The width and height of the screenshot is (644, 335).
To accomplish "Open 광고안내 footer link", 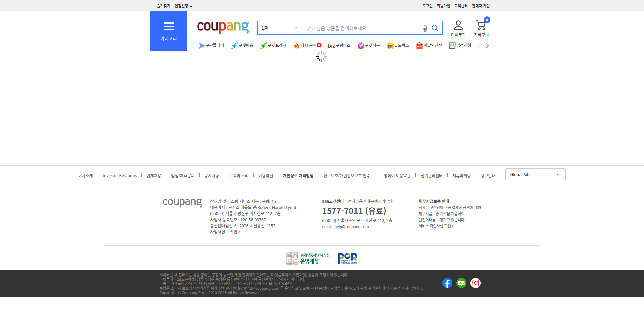I will [488, 176].
